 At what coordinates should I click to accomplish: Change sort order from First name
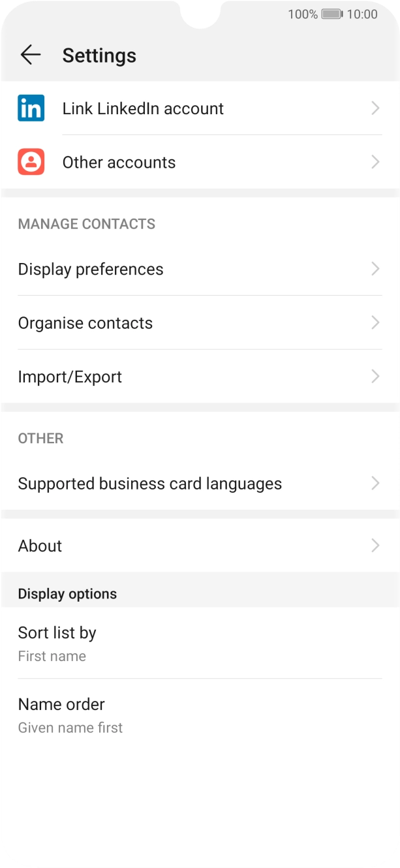point(200,643)
